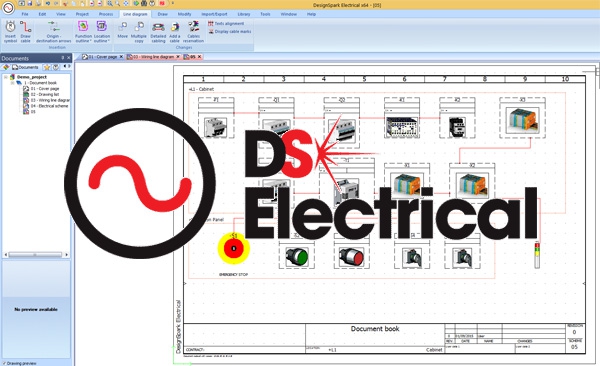Click the Documents tree horizontal scrollbar
600x366 pixels.
click(35, 255)
